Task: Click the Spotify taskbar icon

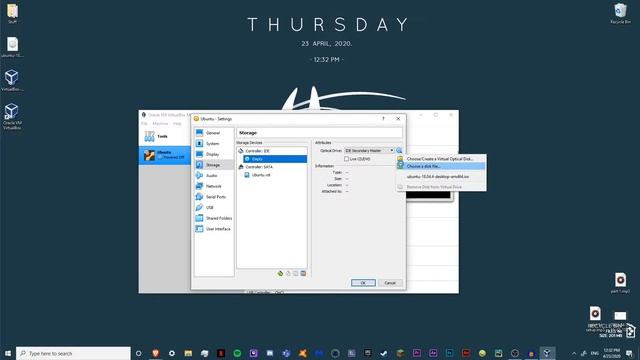Action: pos(237,353)
